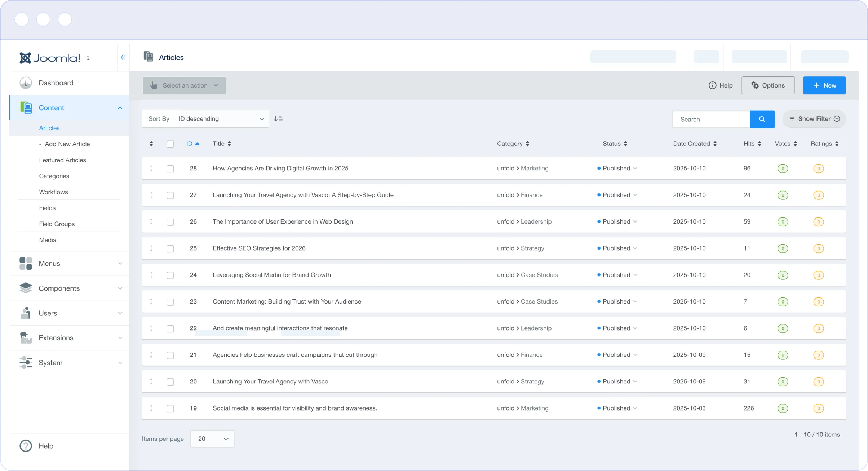Open the Select an action dropdown

click(x=184, y=85)
